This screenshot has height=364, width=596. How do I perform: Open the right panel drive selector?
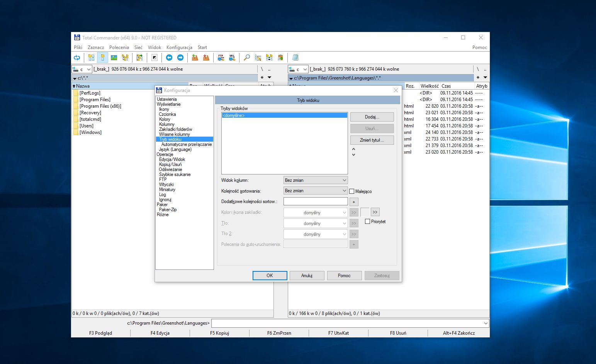click(298, 69)
